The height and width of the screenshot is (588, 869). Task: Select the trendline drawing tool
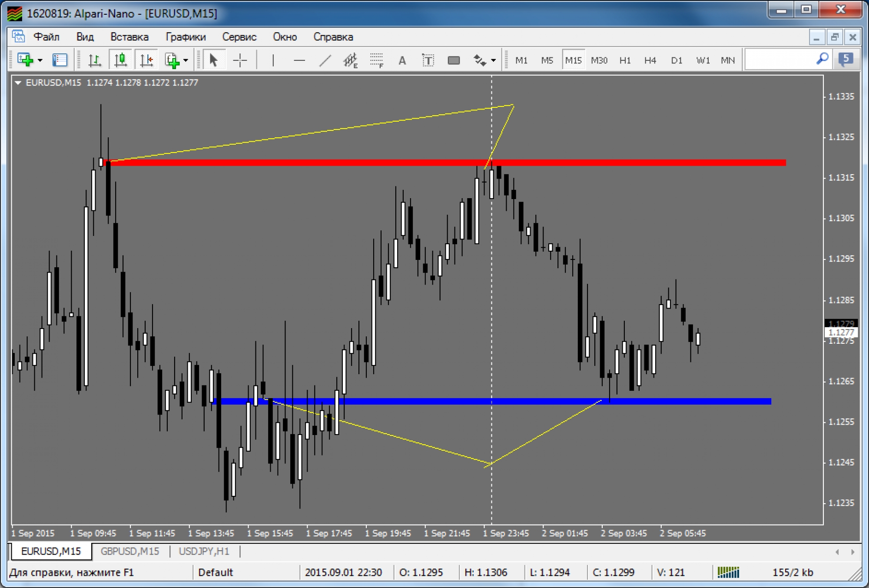coord(325,60)
